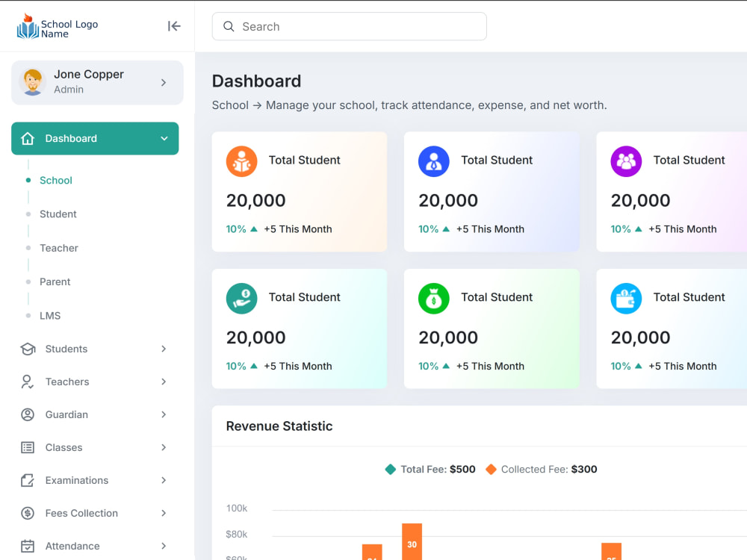Screen dimensions: 747x560
Task: Expand the Examinations menu chevron
Action: tap(164, 480)
